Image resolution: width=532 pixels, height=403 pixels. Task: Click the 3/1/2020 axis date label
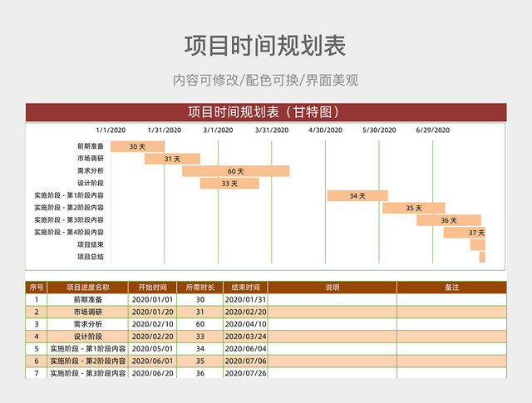click(x=218, y=130)
